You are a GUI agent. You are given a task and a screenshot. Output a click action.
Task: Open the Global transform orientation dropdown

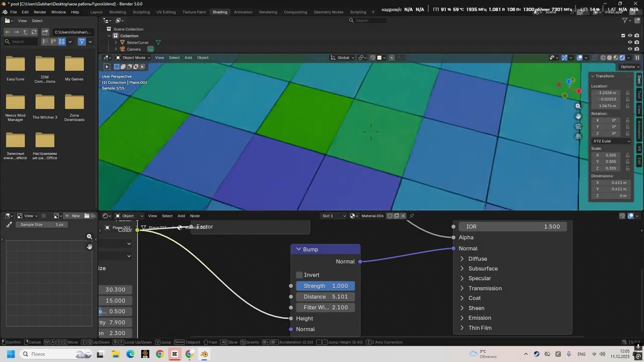tap(343, 58)
